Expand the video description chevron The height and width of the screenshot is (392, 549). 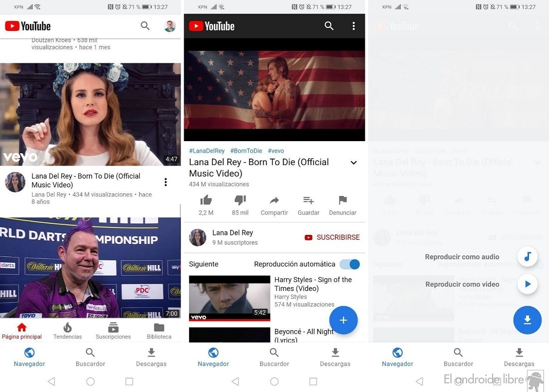[354, 163]
